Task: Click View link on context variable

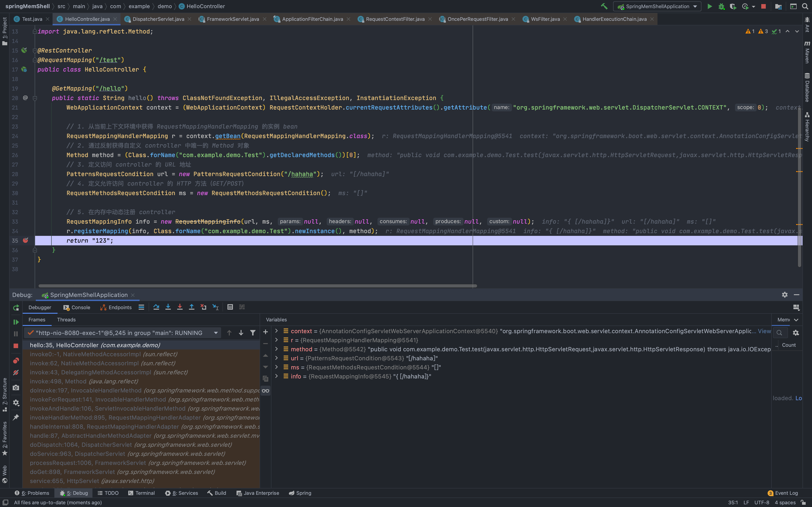Action: point(764,331)
